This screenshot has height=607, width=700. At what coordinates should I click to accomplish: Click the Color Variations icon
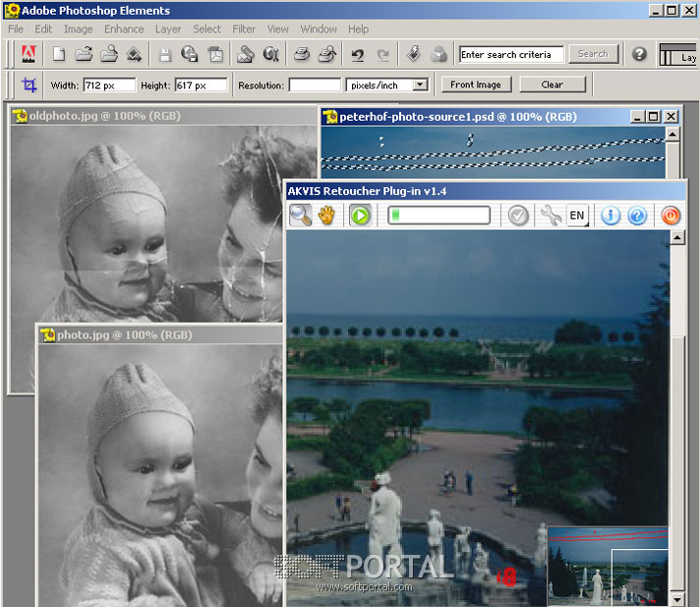click(438, 54)
